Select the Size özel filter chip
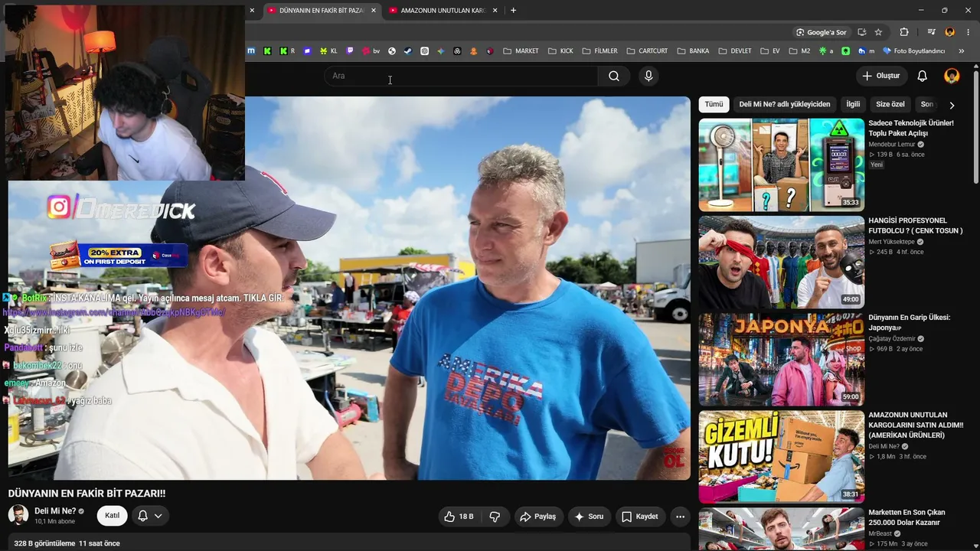Viewport: 980px width, 551px height. coord(890,104)
